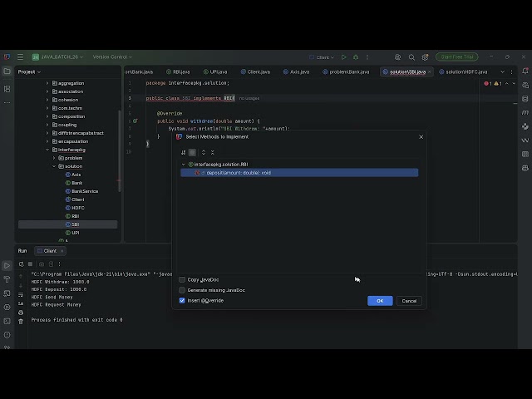Expand all in method selection dialog
The height and width of the screenshot is (399, 532).
[204, 153]
